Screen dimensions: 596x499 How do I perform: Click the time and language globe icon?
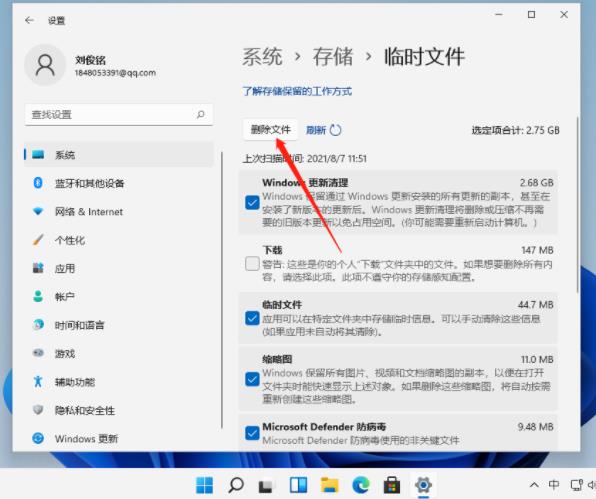click(x=38, y=325)
